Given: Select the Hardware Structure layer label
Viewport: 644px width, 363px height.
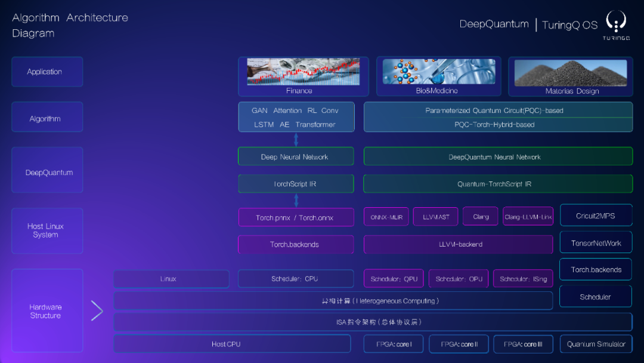Looking at the screenshot, I should coord(47,311).
